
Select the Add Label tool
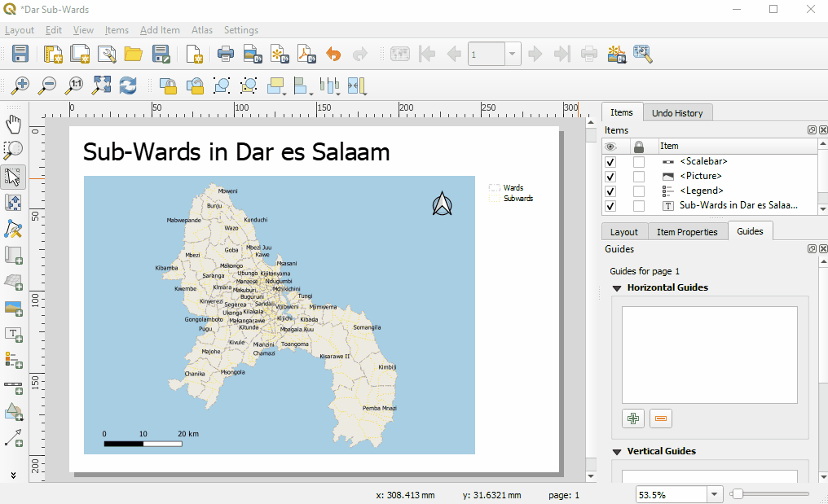(13, 334)
